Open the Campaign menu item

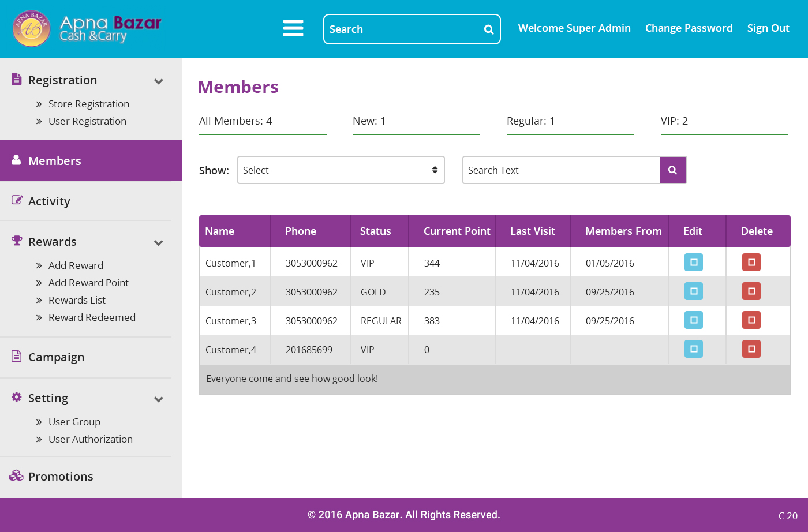56,357
